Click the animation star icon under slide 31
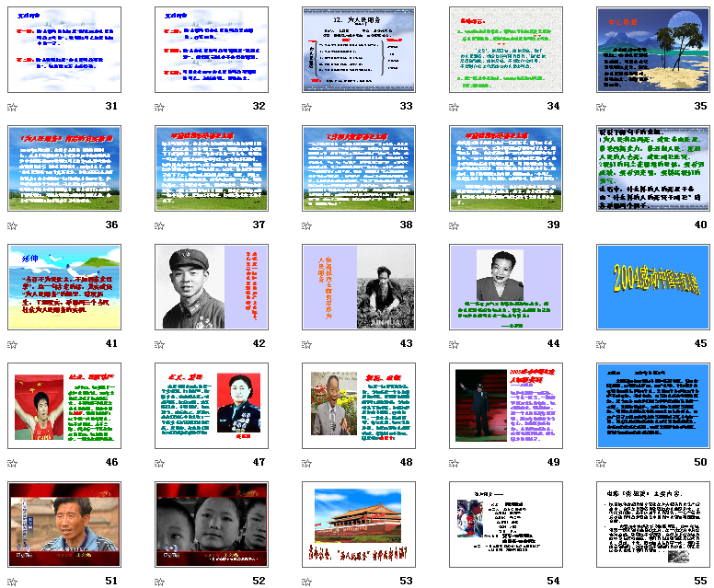The image size is (714, 588). point(12,107)
